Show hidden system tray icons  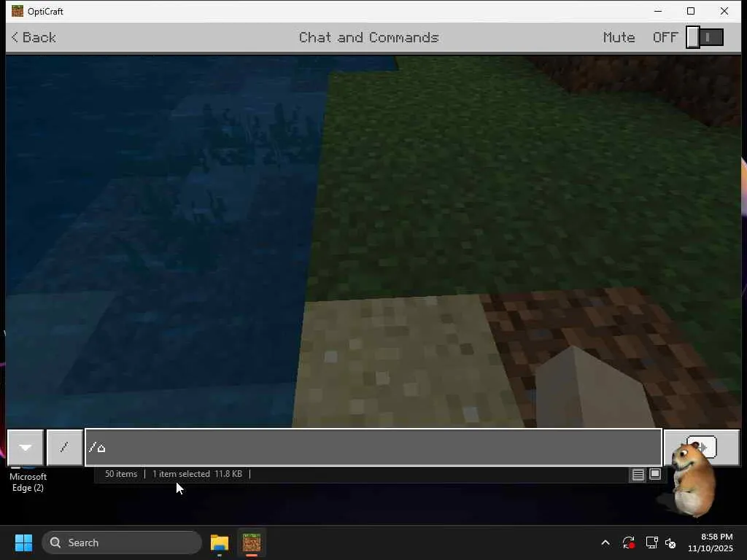coord(605,542)
